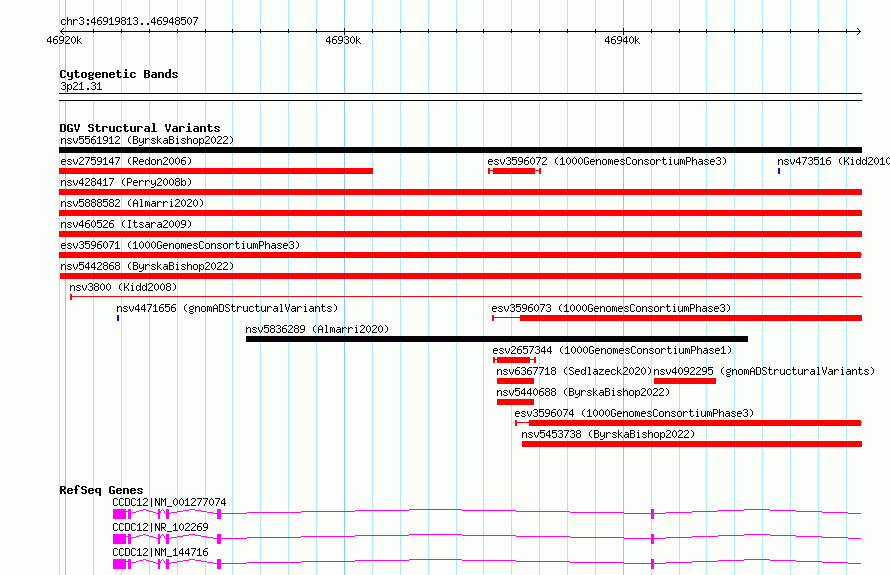890x575 pixels.
Task: Open the CCDC12|NM_001277074 gene label
Action: tap(169, 502)
